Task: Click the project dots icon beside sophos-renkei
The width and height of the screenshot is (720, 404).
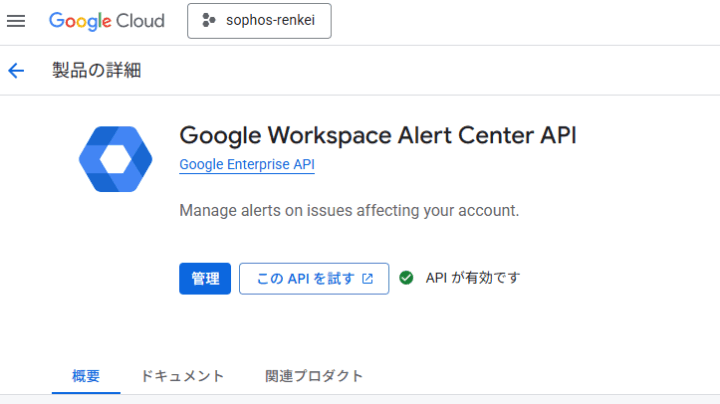Action: click(209, 21)
